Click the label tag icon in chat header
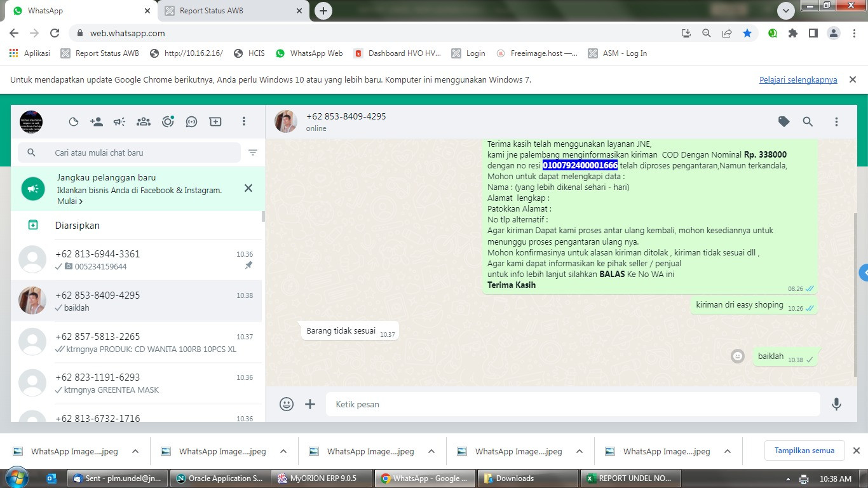The height and width of the screenshot is (488, 868). (x=784, y=121)
